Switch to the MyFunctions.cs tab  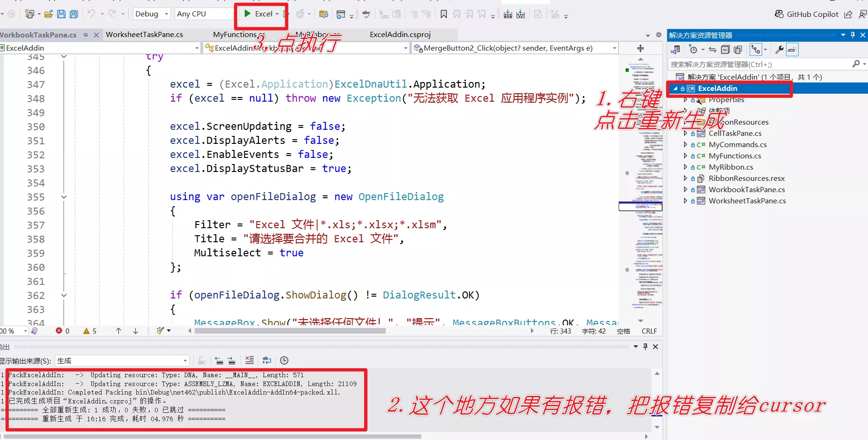tap(239, 34)
